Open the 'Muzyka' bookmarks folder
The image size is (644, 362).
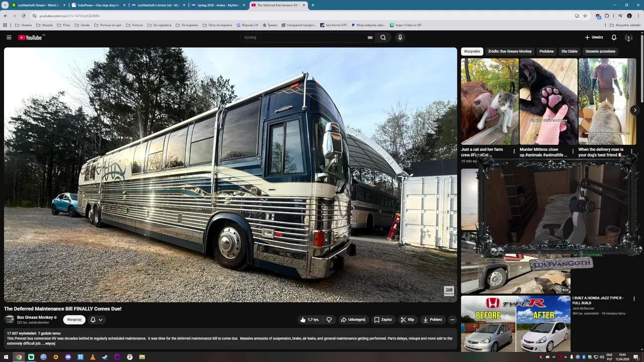tap(44, 25)
